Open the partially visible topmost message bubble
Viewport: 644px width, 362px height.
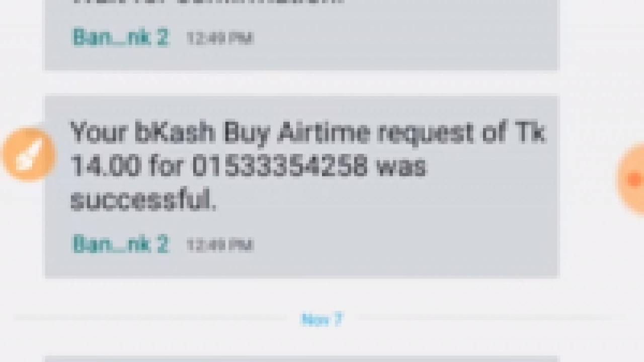[302, 35]
